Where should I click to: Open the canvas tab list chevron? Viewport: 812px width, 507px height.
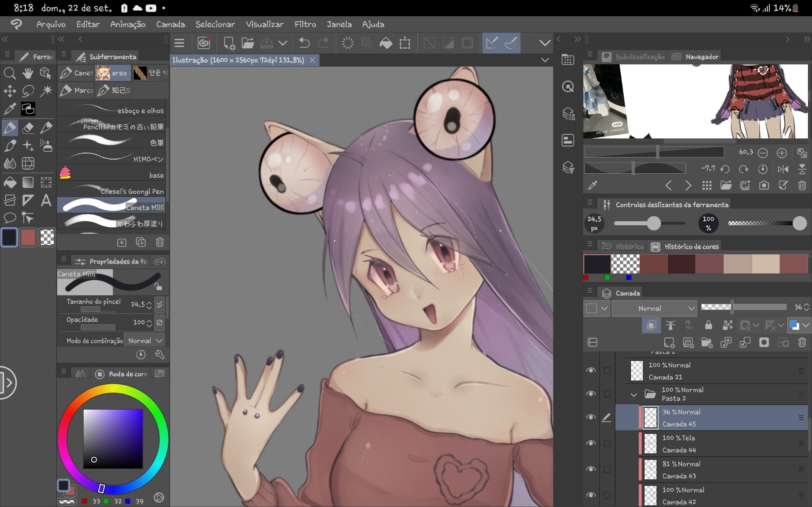(x=545, y=60)
